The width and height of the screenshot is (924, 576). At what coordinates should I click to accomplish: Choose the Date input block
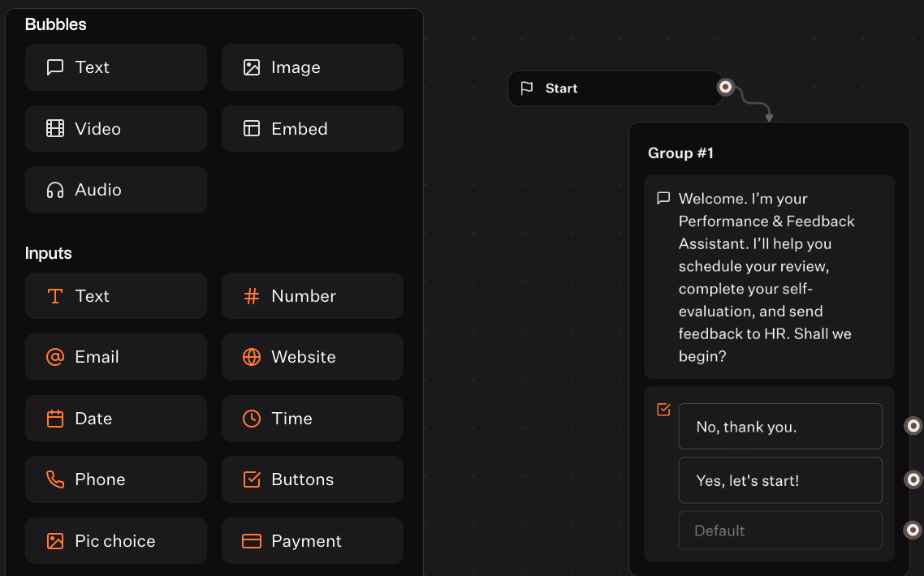coord(115,419)
